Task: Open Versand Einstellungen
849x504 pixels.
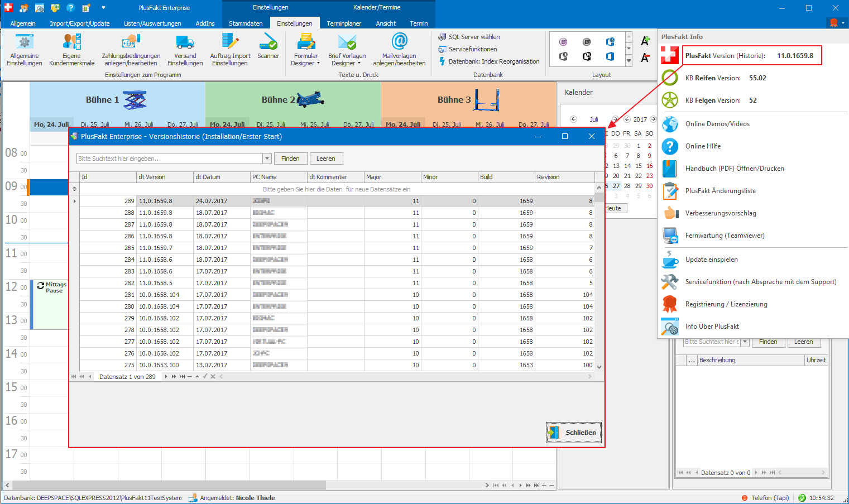Action: [185, 50]
